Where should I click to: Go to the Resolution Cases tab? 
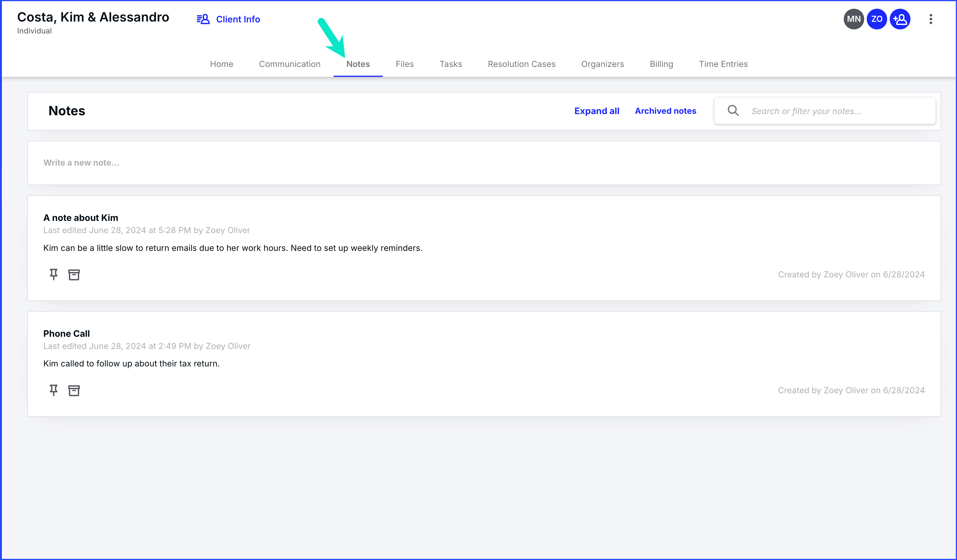pos(521,64)
